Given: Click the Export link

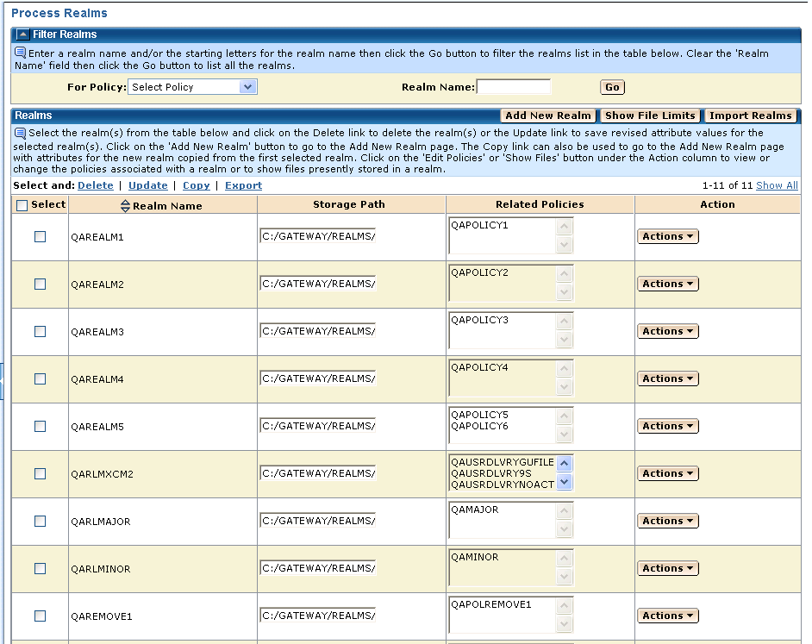Looking at the screenshot, I should point(243,185).
